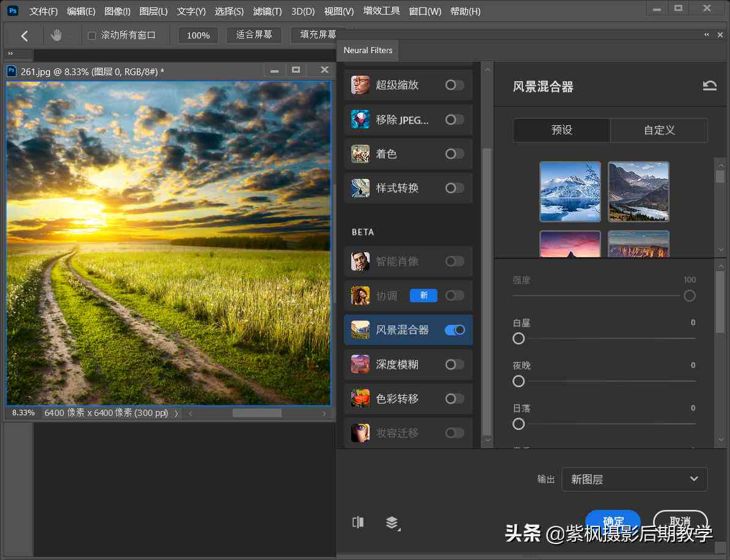
Task: Toggle the 样式转换 filter switch
Action: pyautogui.click(x=454, y=188)
